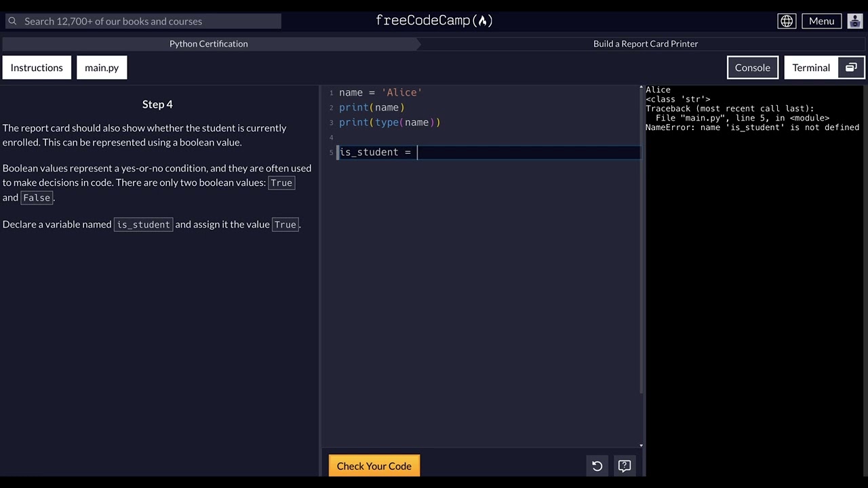Place cursor on line 5 is_student
The image size is (868, 488).
click(378, 152)
